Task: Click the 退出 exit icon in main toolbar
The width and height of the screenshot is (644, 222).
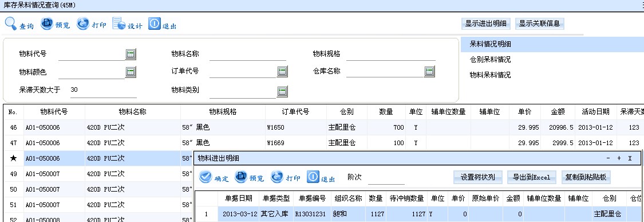Action: click(x=155, y=24)
